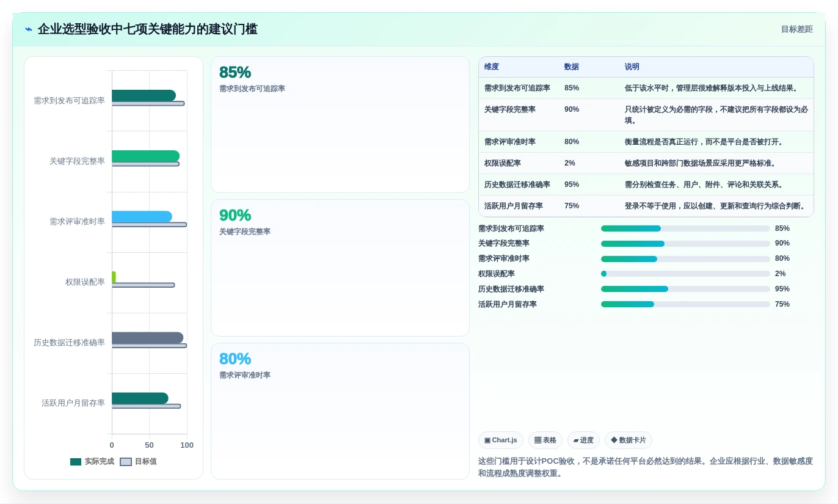
Task: Click the 需求评审准时率 blue bar in chart
Action: point(142,217)
